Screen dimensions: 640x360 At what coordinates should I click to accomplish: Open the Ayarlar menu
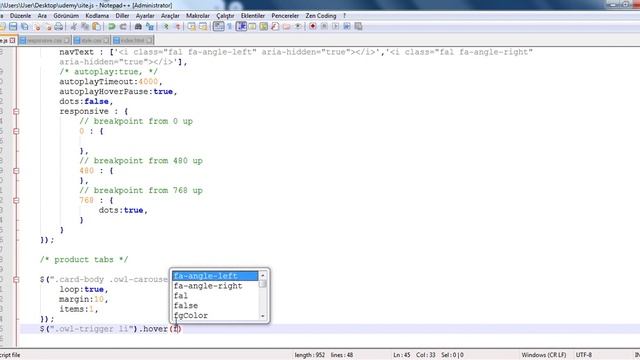coord(145,16)
